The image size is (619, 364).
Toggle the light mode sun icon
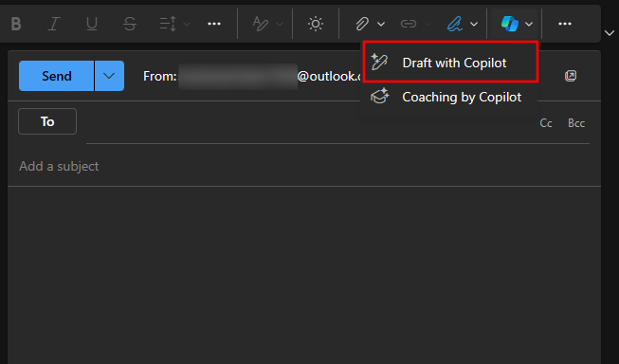tap(316, 24)
